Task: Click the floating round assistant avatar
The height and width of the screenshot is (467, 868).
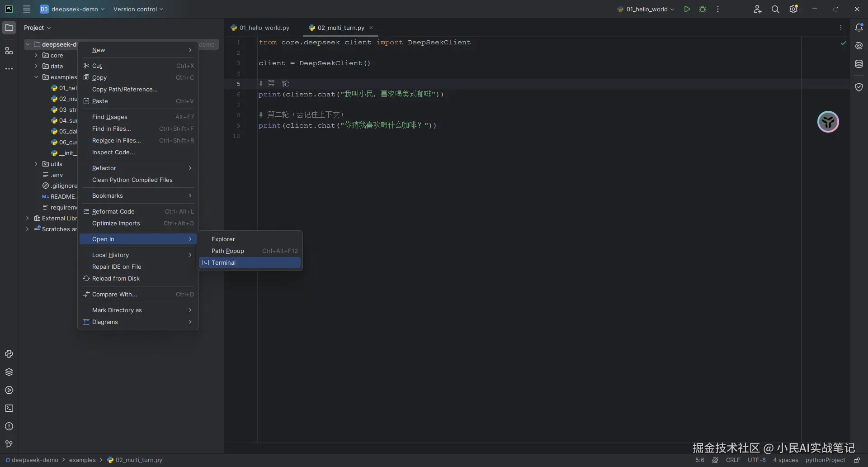Action: [828, 122]
